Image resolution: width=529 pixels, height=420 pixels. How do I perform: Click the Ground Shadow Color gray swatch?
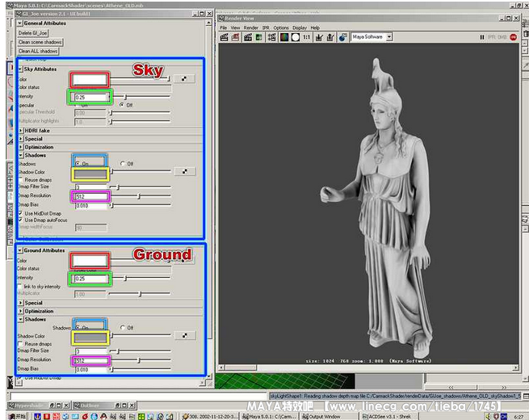point(90,338)
